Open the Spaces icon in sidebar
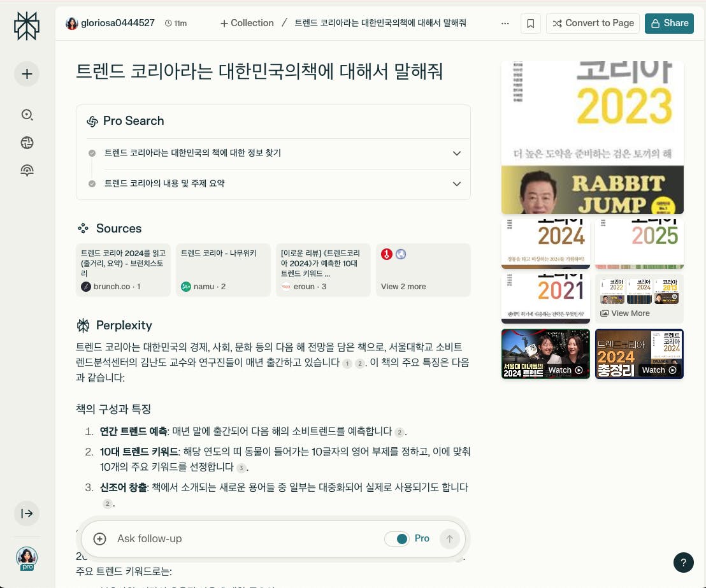This screenshot has width=706, height=588. click(27, 170)
